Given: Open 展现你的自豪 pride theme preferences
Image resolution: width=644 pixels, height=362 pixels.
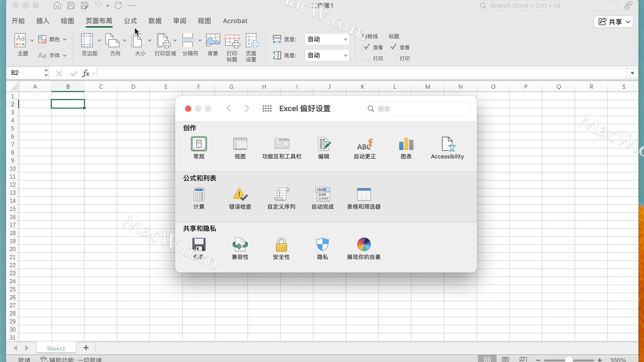Looking at the screenshot, I should [364, 248].
